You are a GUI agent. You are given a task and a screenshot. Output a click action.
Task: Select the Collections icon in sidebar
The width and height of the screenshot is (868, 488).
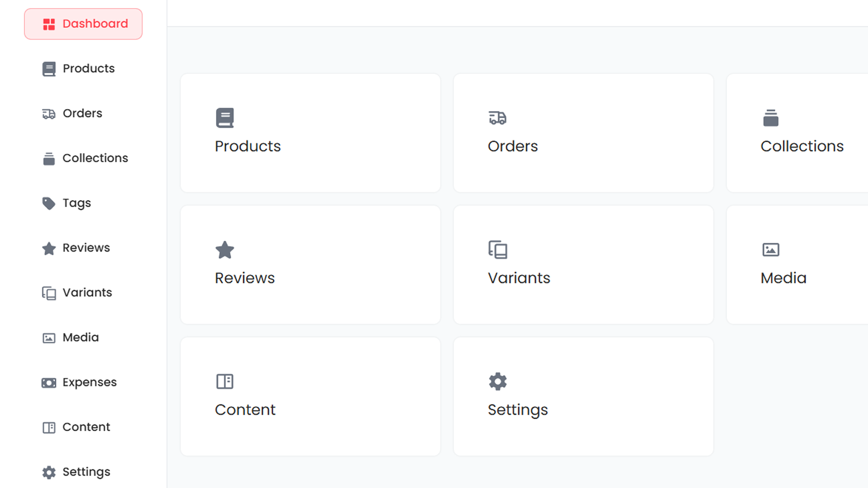coord(49,158)
